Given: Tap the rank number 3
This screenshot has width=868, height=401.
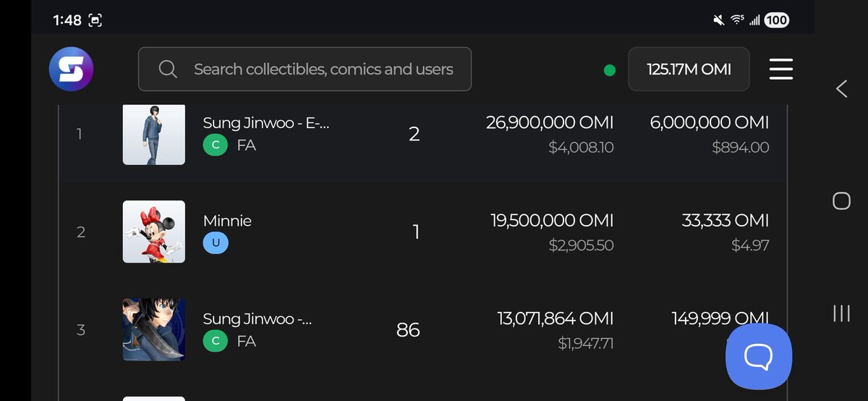Looking at the screenshot, I should tap(81, 330).
